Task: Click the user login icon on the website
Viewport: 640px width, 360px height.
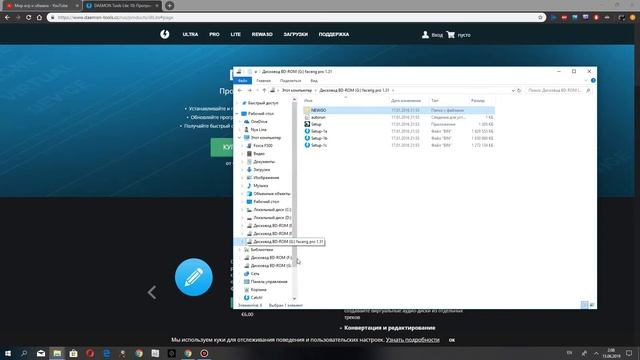Action: [x=425, y=35]
